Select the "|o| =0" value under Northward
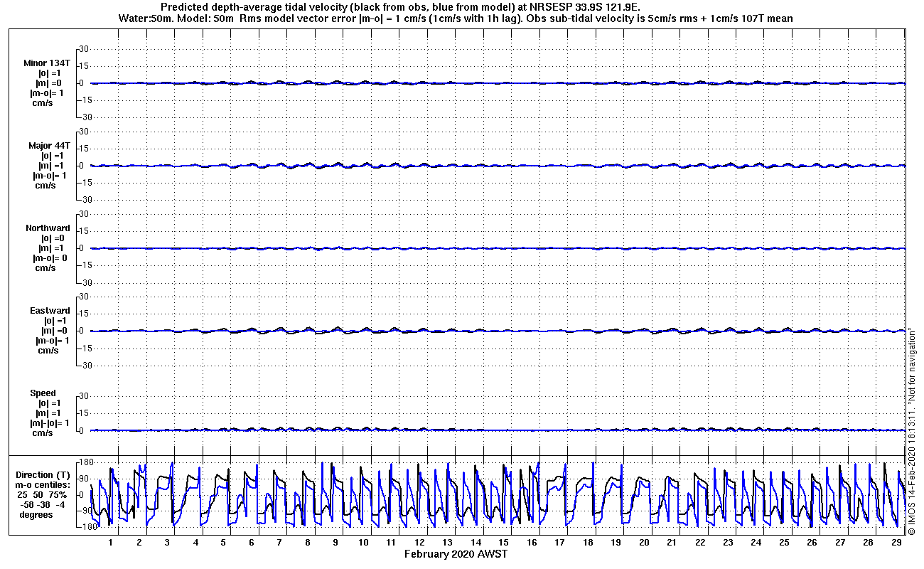This screenshot has width=924, height=569. [53, 238]
